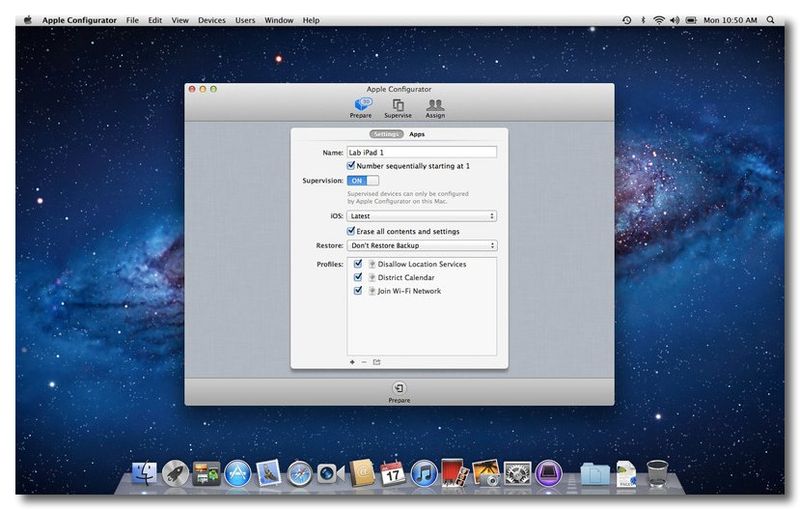This screenshot has width=800, height=510.
Task: Open the Apple Configurator menu
Action: [79, 20]
